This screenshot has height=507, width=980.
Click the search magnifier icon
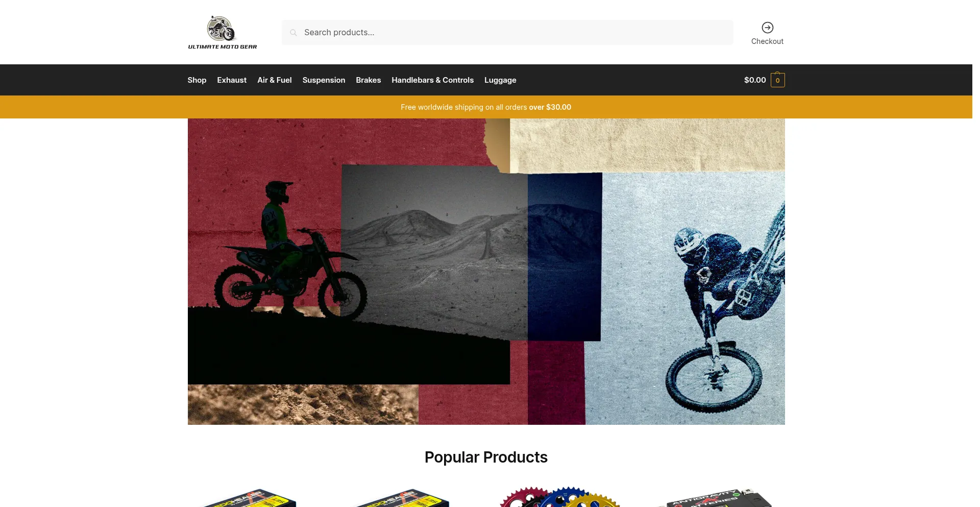[x=293, y=33]
